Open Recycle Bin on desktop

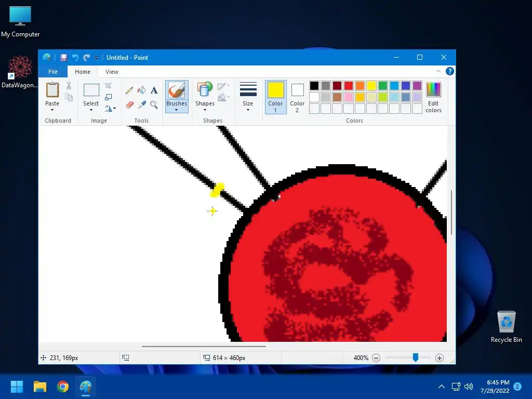point(506,327)
